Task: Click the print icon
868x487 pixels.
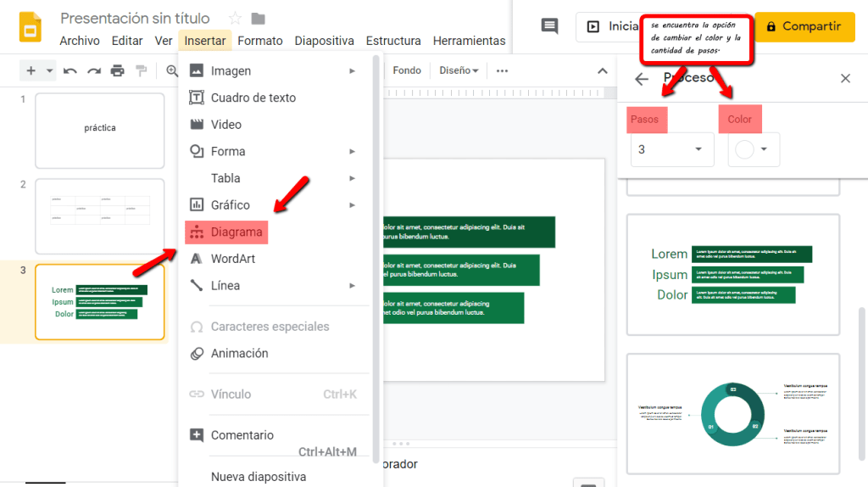Action: pos(118,71)
